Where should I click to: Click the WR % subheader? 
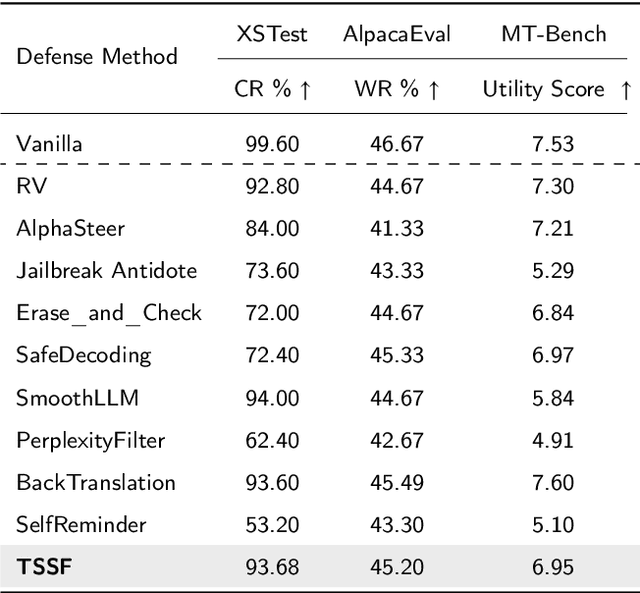click(396, 90)
